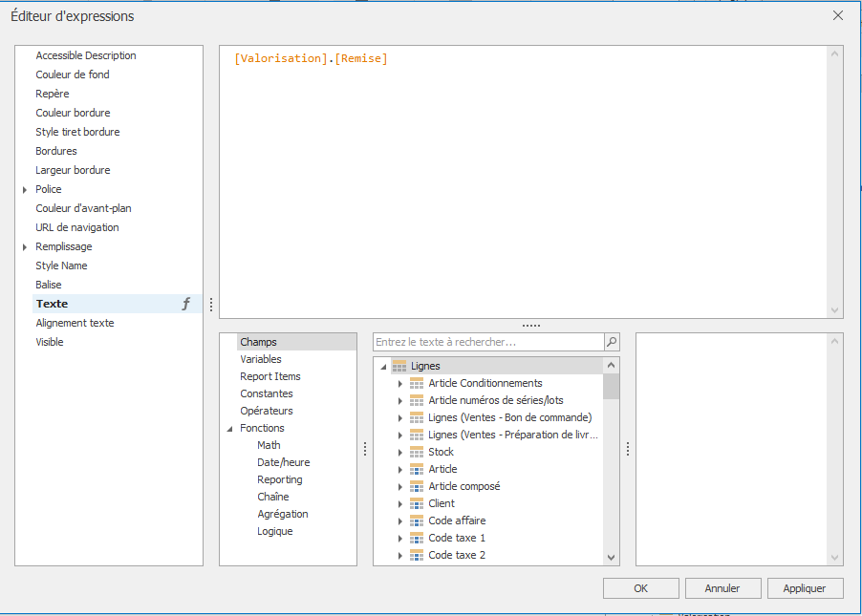
Task: Expand the Remplissage property
Action: click(25, 246)
